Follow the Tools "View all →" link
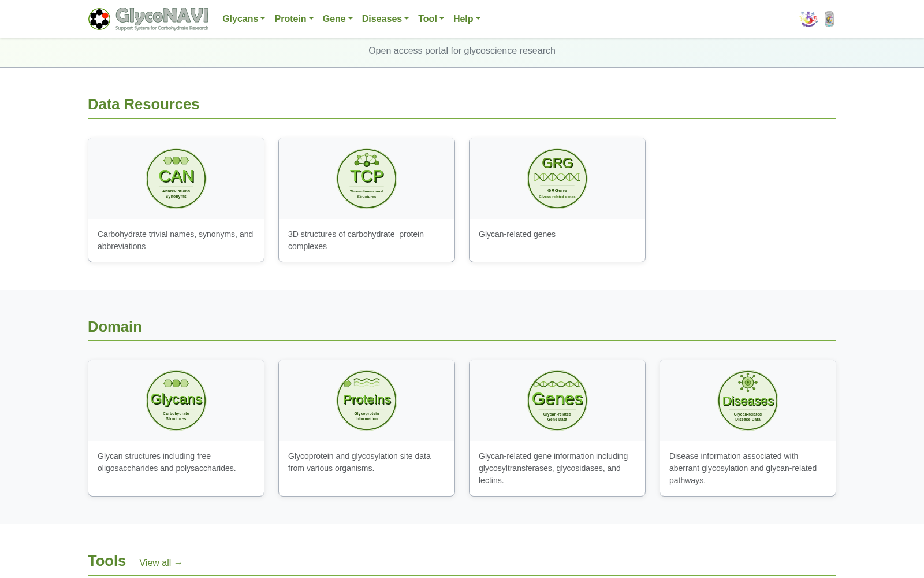The height and width of the screenshot is (578, 924). click(x=161, y=563)
